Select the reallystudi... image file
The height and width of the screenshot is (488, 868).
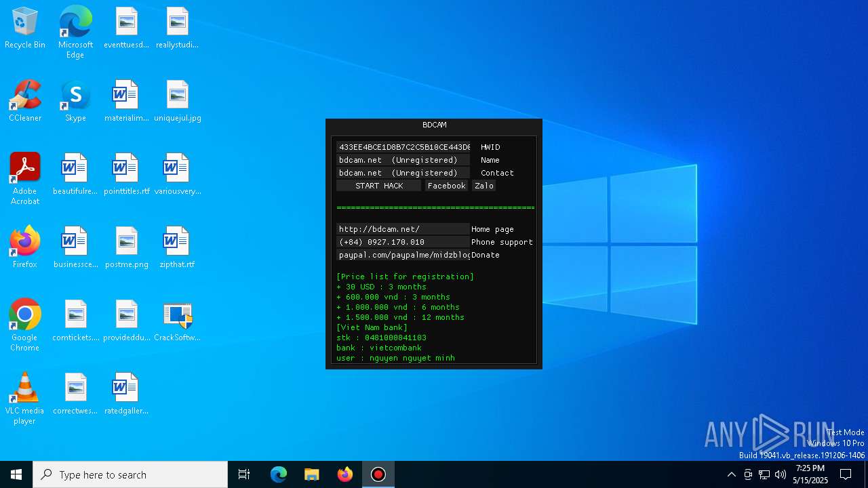177,28
